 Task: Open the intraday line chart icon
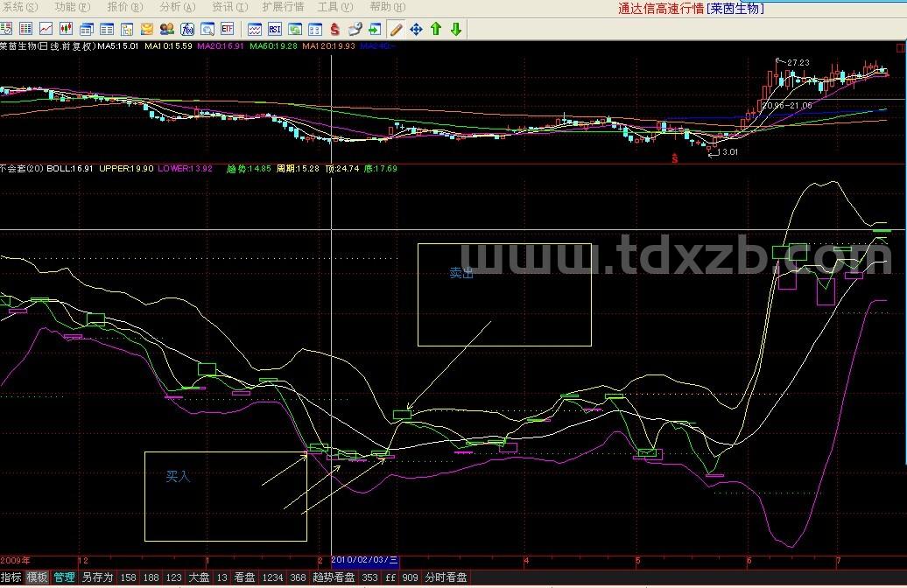[x=46, y=28]
